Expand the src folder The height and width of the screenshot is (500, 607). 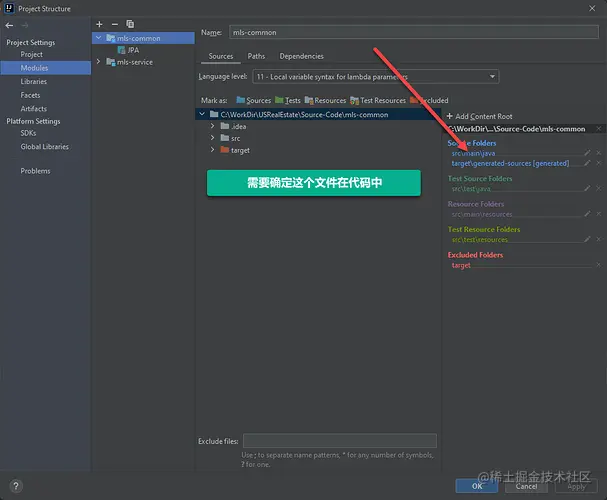[212, 138]
